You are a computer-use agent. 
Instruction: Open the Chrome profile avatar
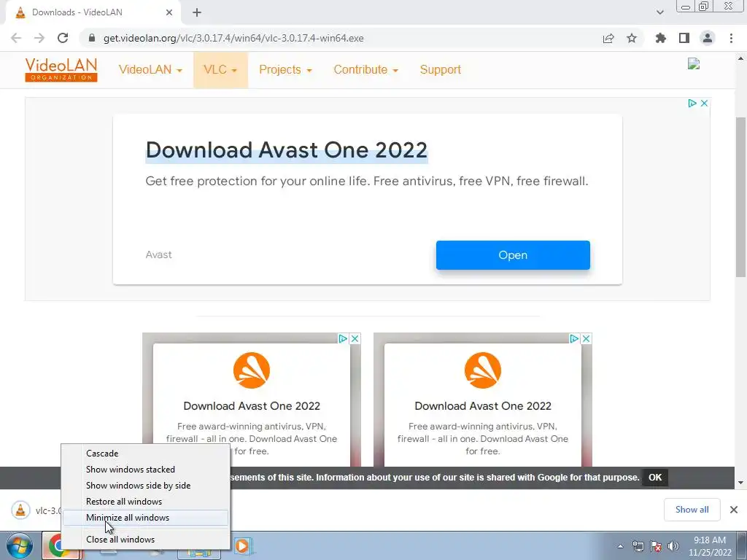[708, 38]
